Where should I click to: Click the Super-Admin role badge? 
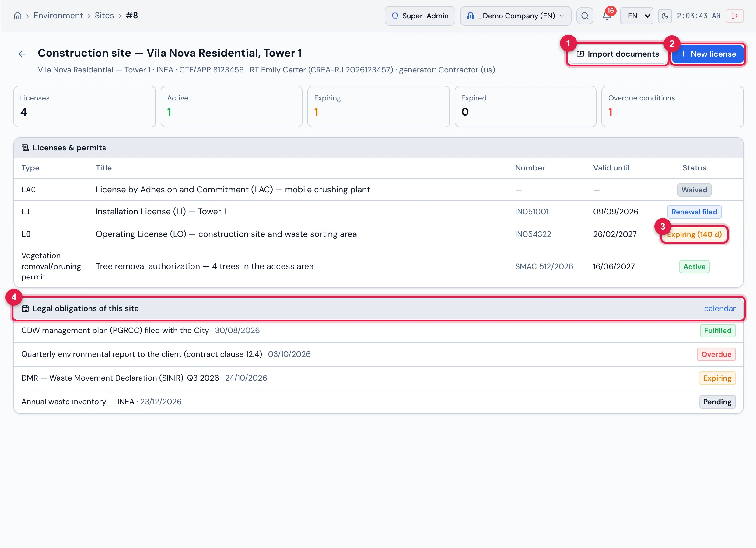[420, 16]
